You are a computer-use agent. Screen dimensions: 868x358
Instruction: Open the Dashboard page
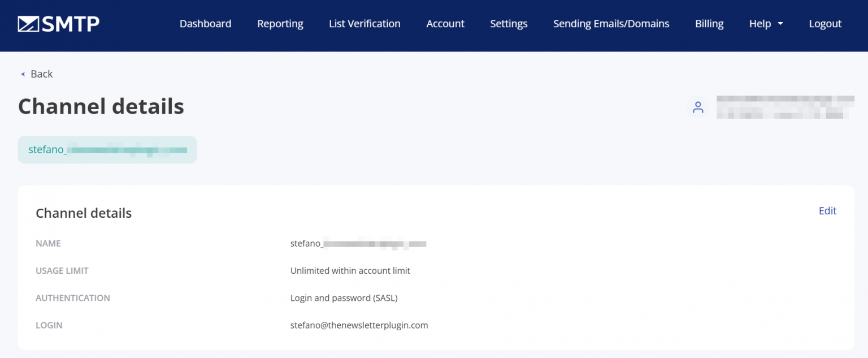tap(205, 24)
